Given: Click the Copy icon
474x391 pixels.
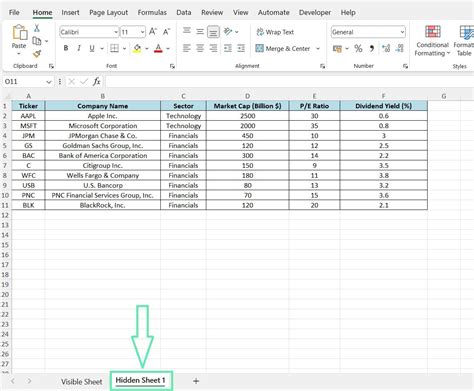Looking at the screenshot, I should pyautogui.click(x=37, y=41).
